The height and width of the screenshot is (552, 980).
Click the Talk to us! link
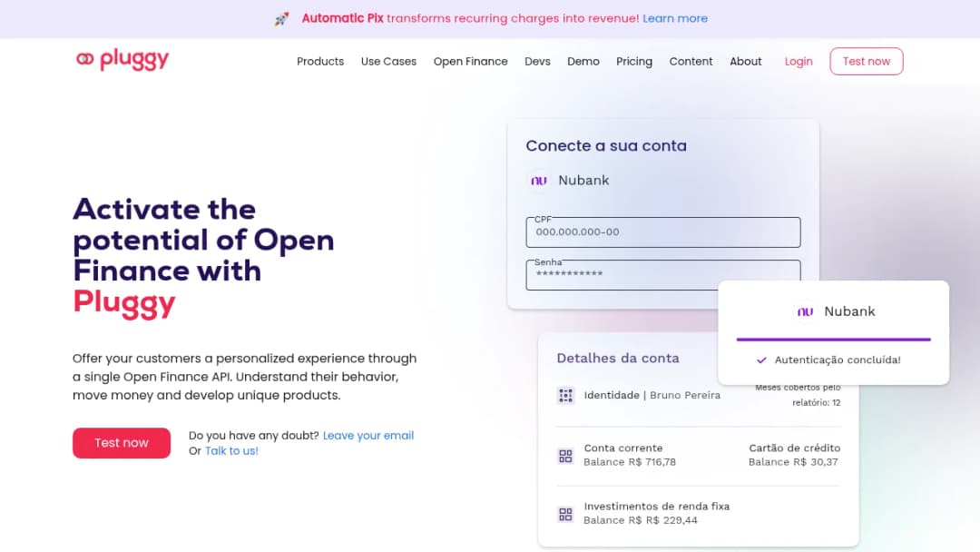[x=231, y=450]
